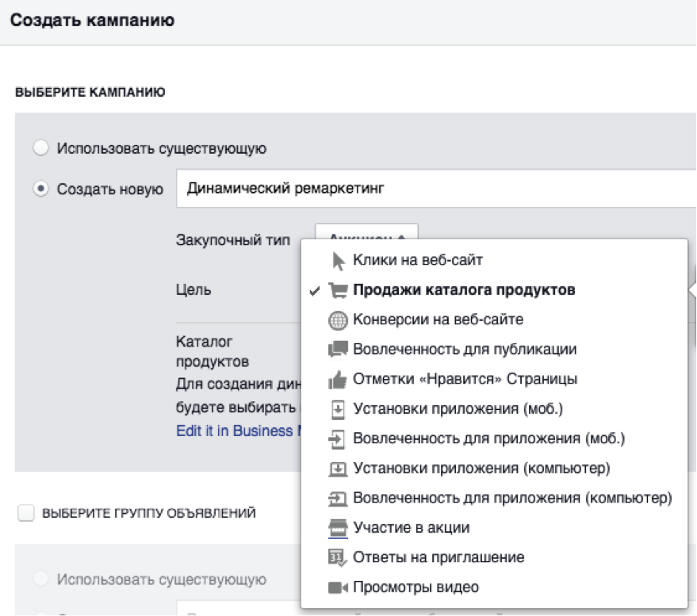Viewport: 697px width, 616px height.
Task: Tick the Выберите группу объявлений checkbox
Action: [26, 514]
